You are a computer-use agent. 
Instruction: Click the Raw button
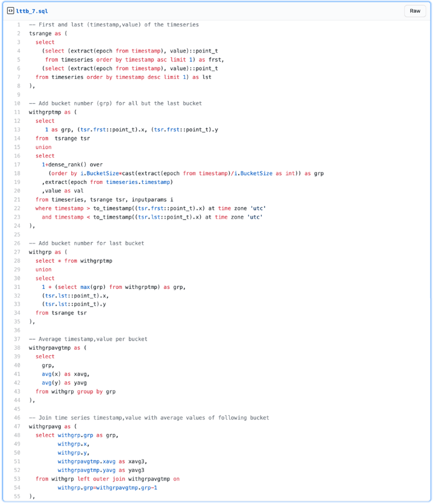pos(415,11)
